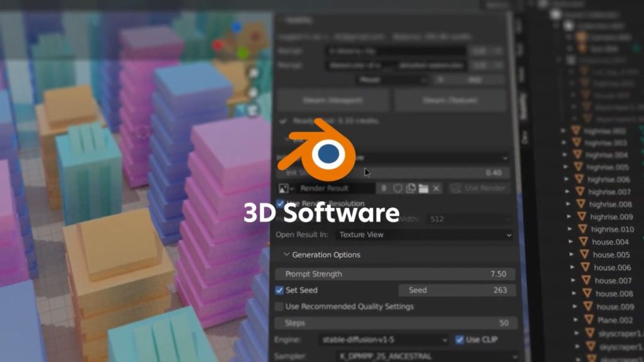Collapse the Generation Options section
This screenshot has height=362, width=644.
point(287,255)
